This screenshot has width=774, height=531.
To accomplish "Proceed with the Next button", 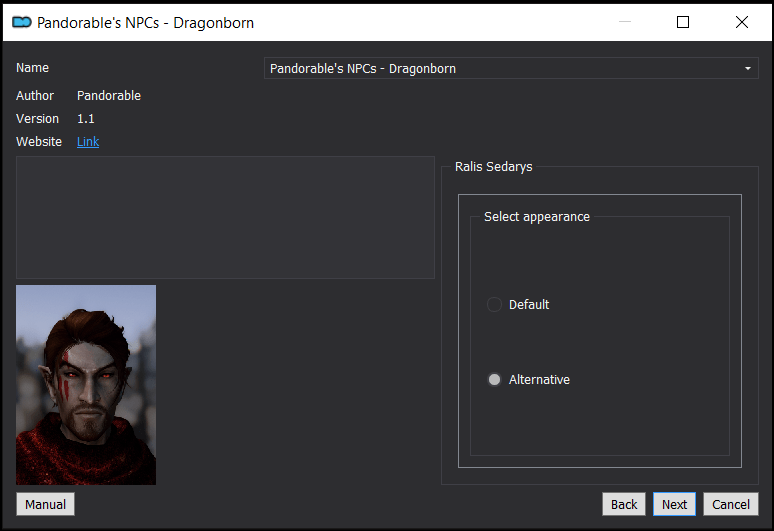I will coord(674,504).
